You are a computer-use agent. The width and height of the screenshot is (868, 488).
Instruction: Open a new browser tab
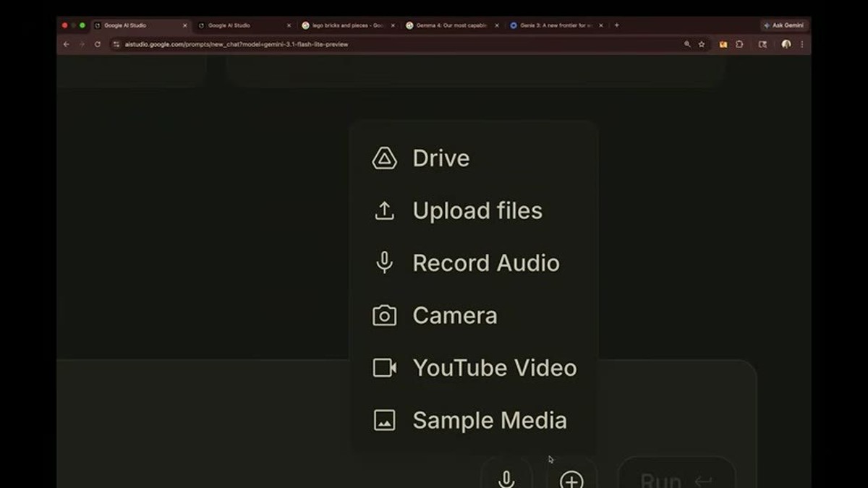tap(616, 25)
